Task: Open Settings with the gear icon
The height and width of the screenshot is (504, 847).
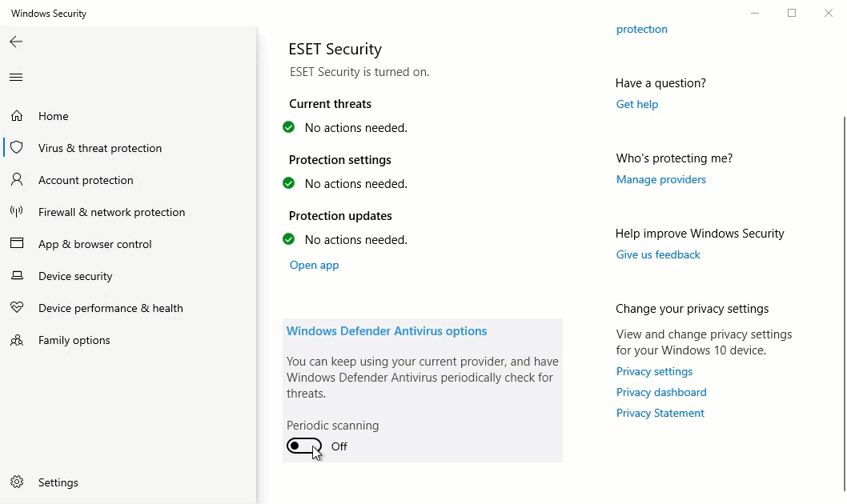Action: (x=17, y=482)
